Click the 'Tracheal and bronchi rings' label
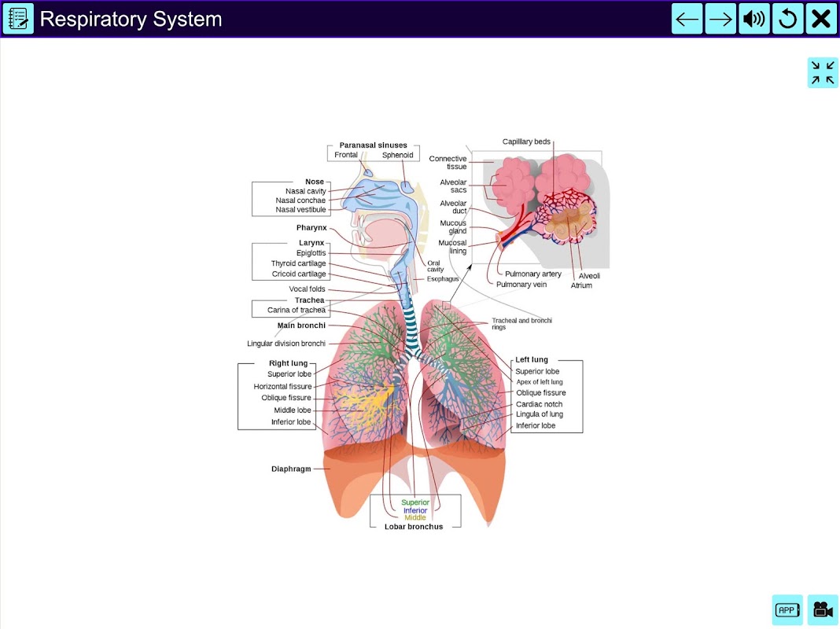This screenshot has width=840, height=629. (x=521, y=323)
